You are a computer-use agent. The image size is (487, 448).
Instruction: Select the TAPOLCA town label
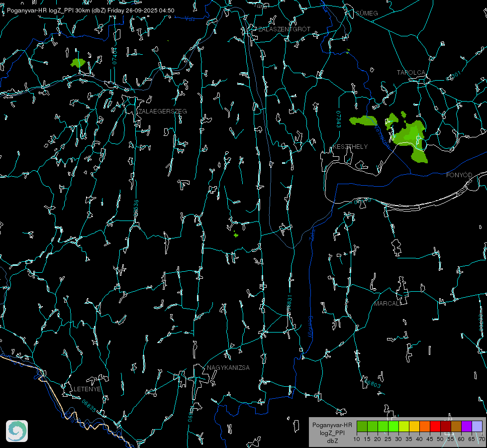pyautogui.click(x=411, y=73)
